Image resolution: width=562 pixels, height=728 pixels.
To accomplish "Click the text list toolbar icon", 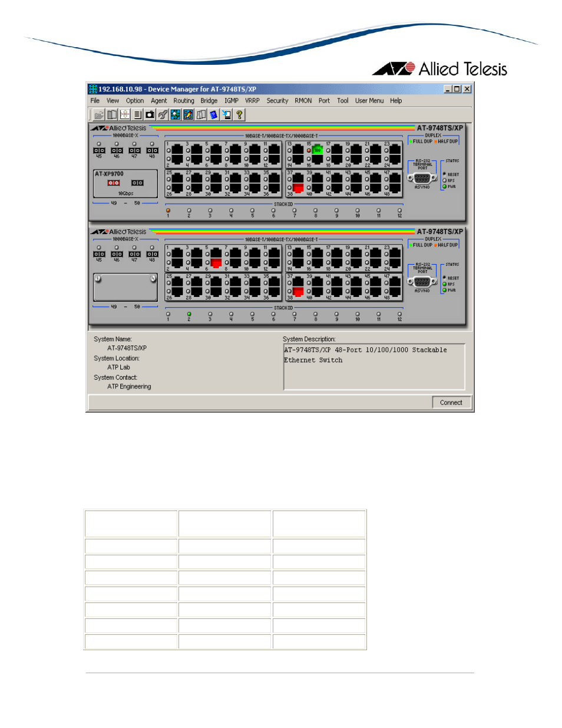I will (x=137, y=115).
